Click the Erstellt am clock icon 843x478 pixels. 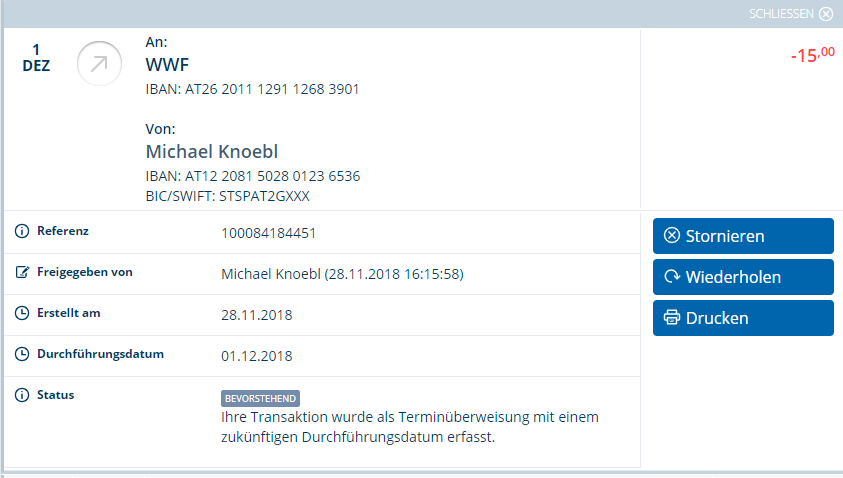click(22, 313)
